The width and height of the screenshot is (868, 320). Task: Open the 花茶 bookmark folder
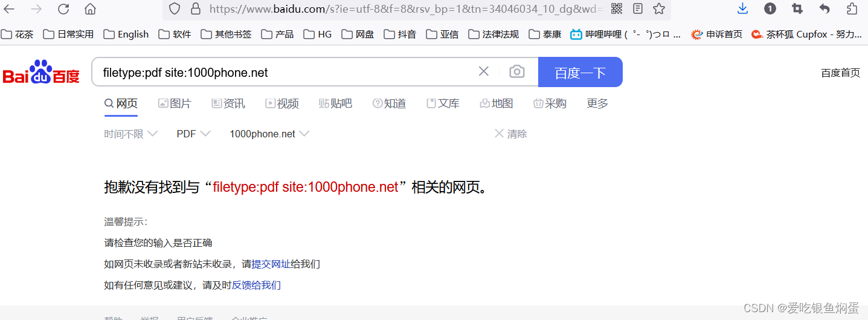tap(18, 34)
